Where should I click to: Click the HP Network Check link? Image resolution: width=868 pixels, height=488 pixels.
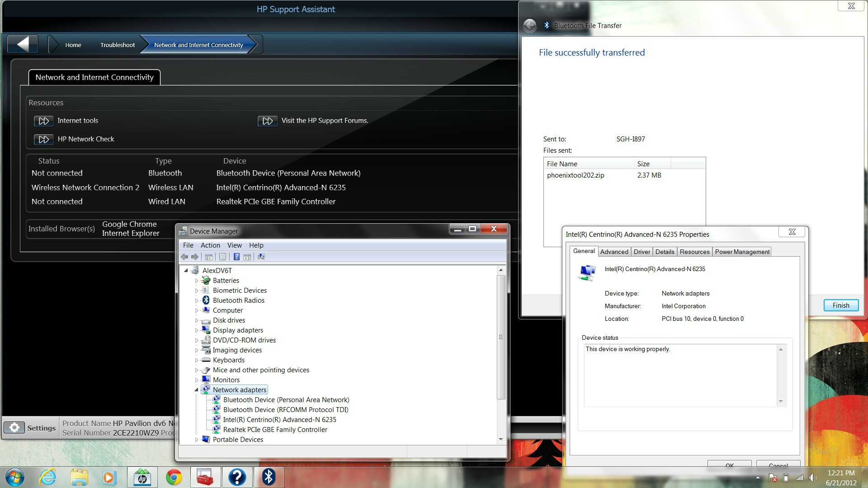coord(86,139)
